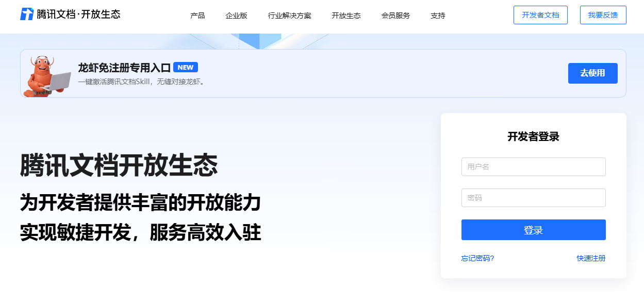Click the Tencent Docs blue logo icon
644x300 pixels.
point(27,14)
